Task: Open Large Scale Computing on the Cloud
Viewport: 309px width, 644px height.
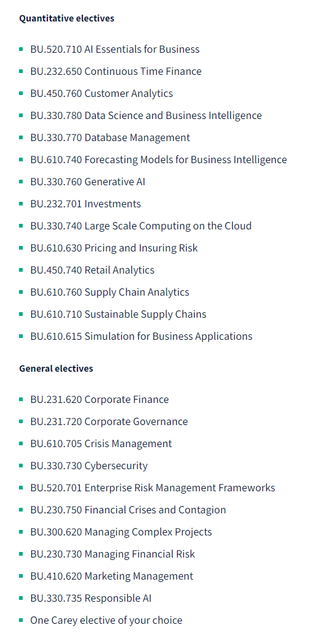Action: click(x=141, y=226)
